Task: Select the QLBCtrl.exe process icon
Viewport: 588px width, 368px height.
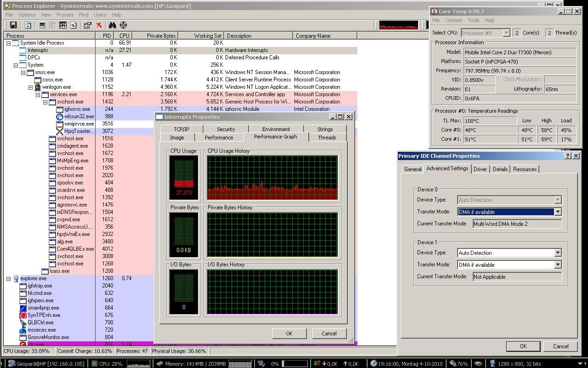Action: [x=23, y=322]
